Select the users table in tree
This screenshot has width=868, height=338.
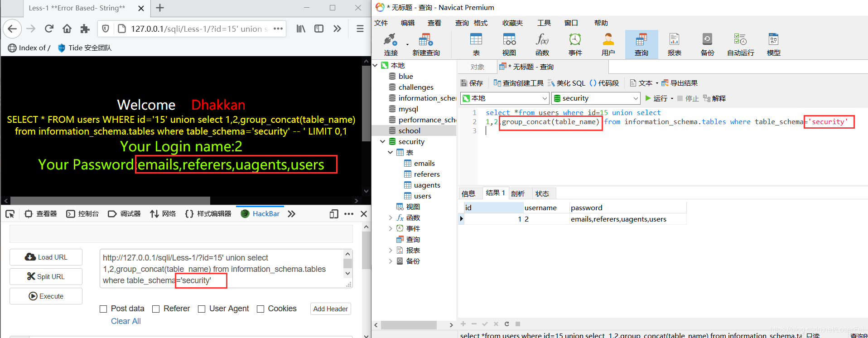coord(422,196)
